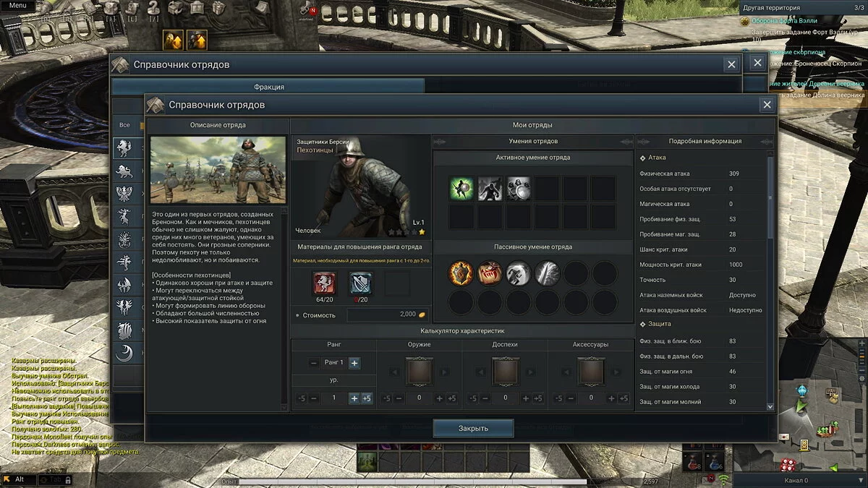Select the Все filter tab

pos(124,125)
